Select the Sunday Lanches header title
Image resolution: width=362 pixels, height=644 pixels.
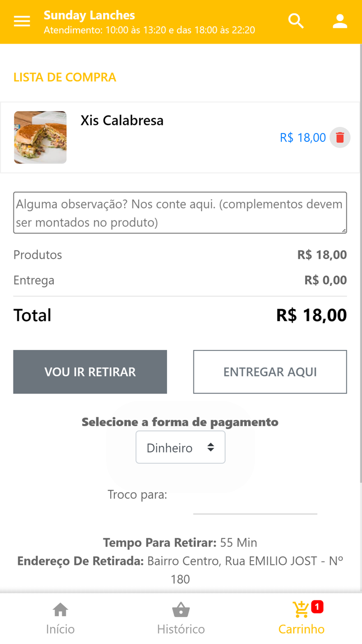coord(89,15)
